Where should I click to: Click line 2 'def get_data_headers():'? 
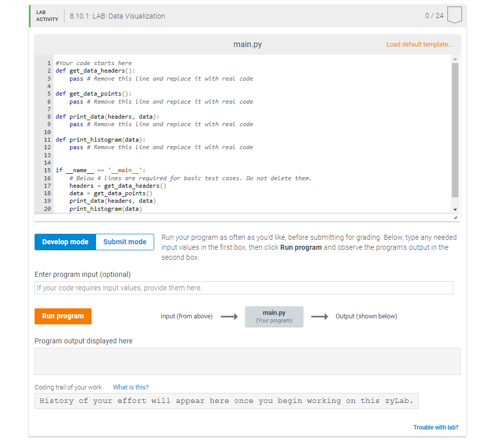pyautogui.click(x=95, y=71)
